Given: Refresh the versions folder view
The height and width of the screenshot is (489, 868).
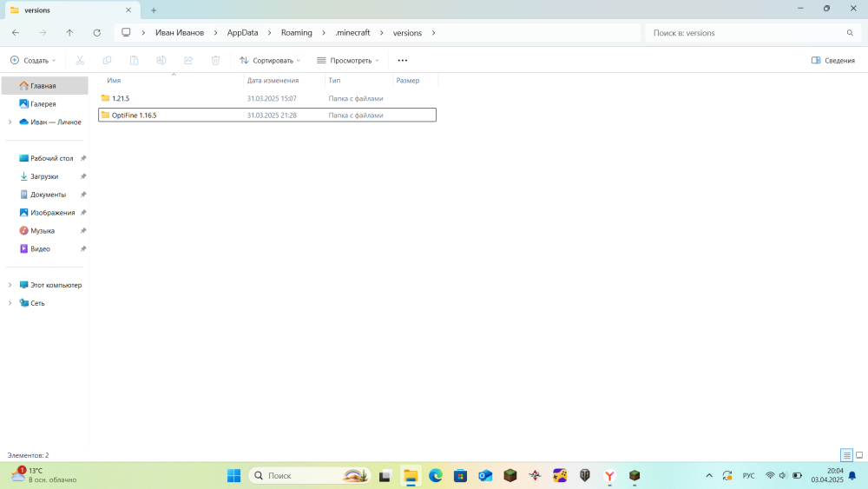Looking at the screenshot, I should [97, 33].
